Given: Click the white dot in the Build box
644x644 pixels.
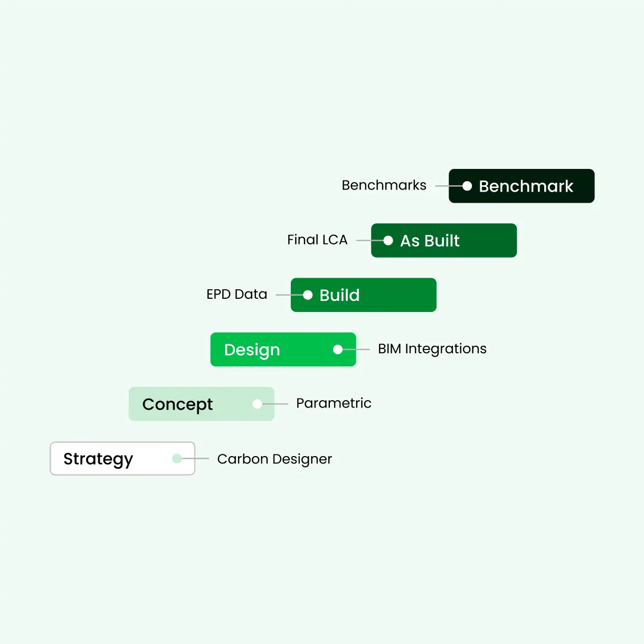Looking at the screenshot, I should point(308,295).
